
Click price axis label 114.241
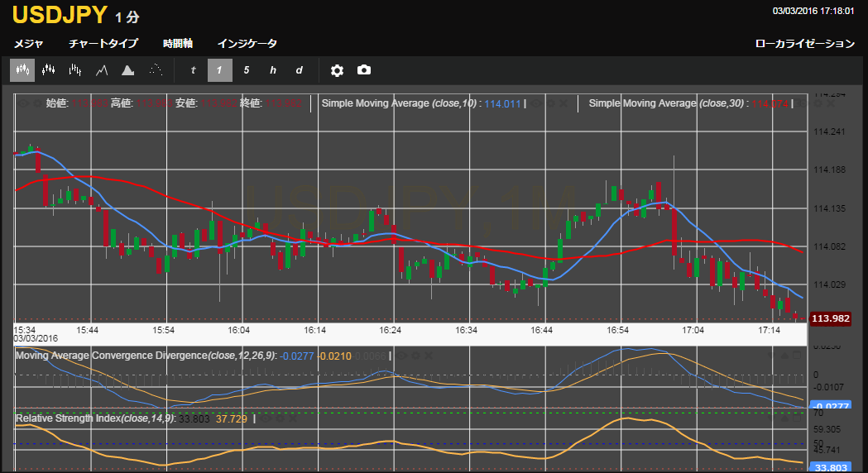click(x=830, y=131)
